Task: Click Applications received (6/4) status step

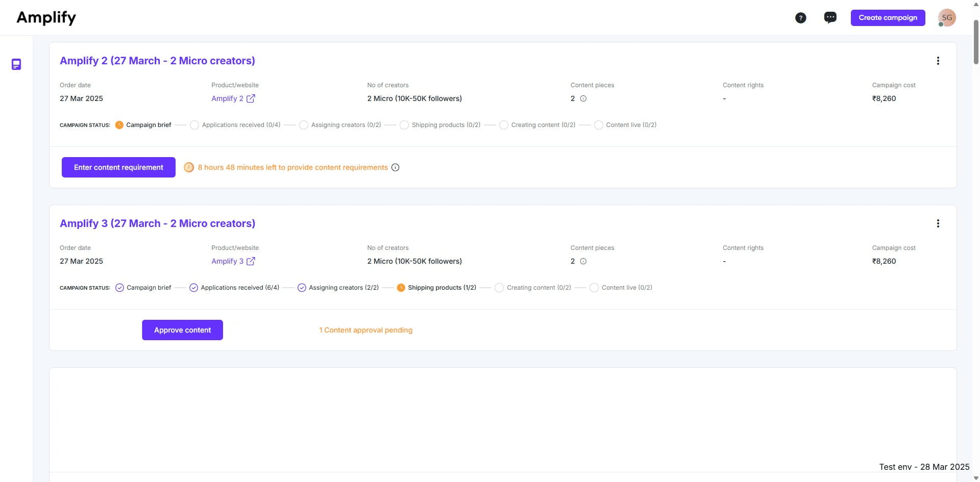Action: tap(239, 288)
